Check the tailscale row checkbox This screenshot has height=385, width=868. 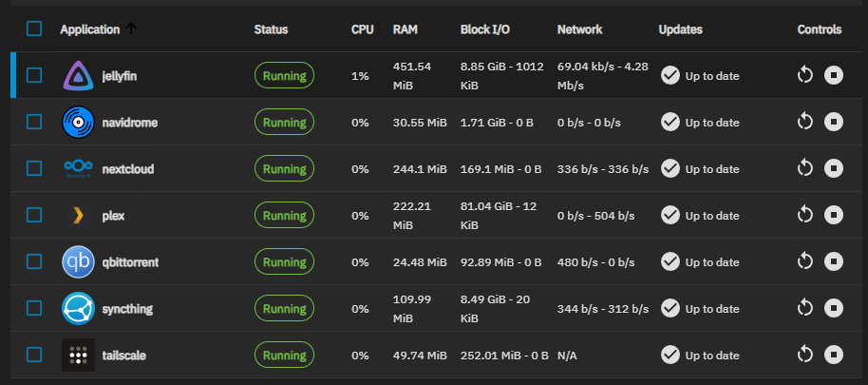click(34, 355)
